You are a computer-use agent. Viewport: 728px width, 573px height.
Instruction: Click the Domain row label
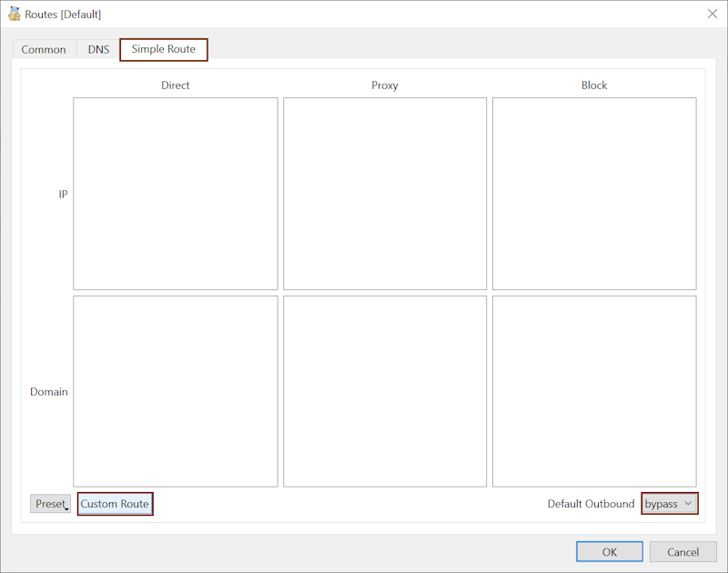coord(49,392)
